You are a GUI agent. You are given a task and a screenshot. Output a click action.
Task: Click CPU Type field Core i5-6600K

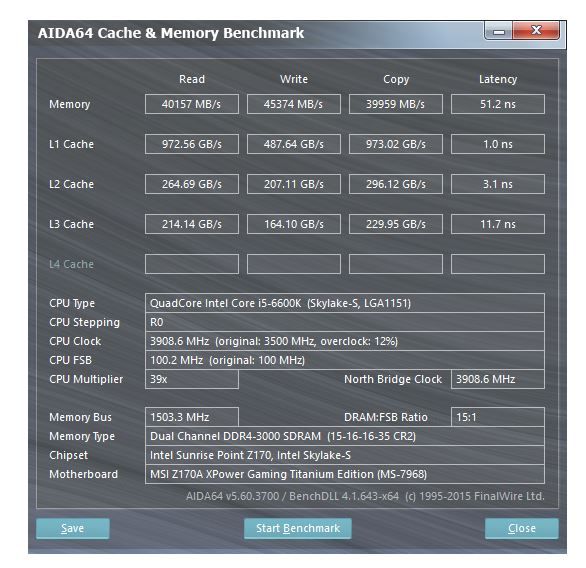(x=345, y=303)
